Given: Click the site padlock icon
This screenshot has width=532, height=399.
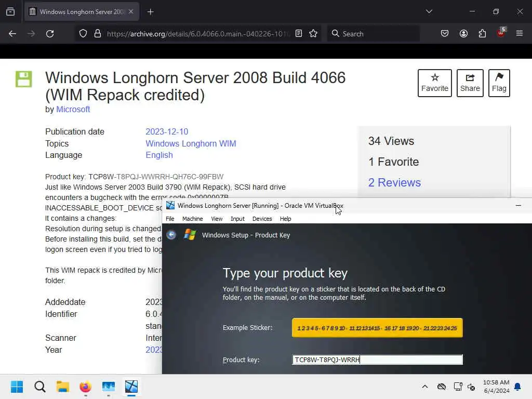Looking at the screenshot, I should tap(97, 33).
